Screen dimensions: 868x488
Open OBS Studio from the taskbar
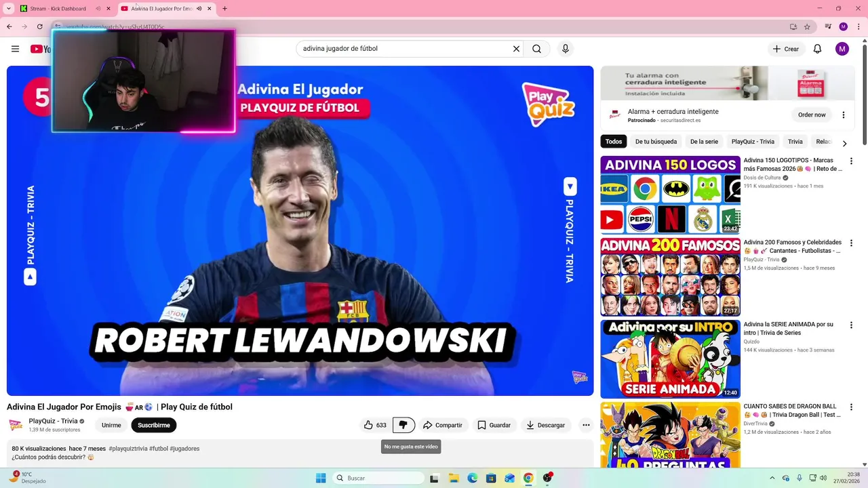[x=547, y=478]
